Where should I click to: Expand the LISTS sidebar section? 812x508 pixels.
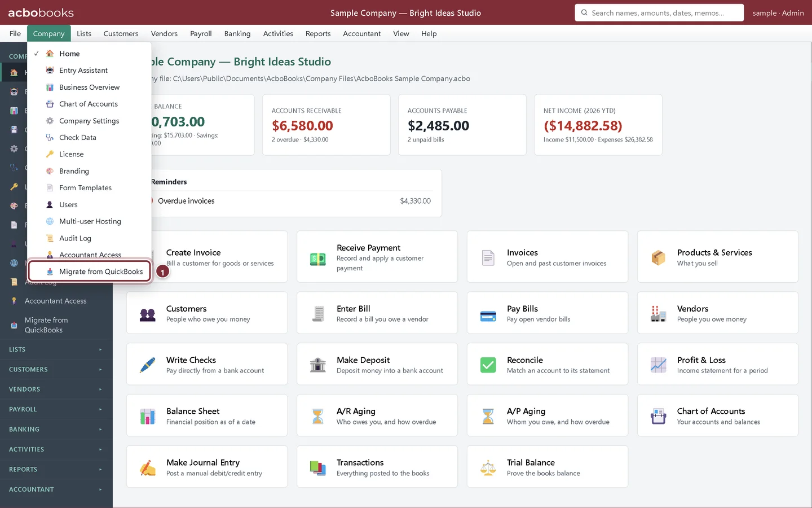pos(56,349)
